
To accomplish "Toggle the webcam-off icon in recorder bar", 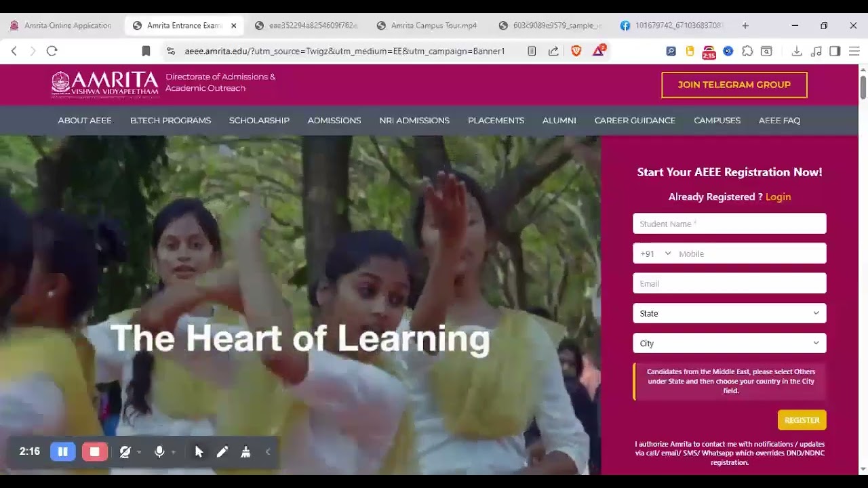I will click(x=125, y=451).
